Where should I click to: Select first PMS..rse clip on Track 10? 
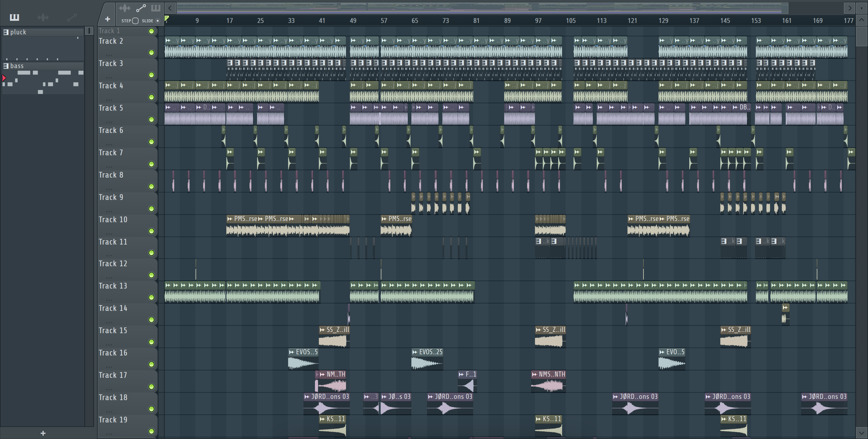tap(242, 225)
